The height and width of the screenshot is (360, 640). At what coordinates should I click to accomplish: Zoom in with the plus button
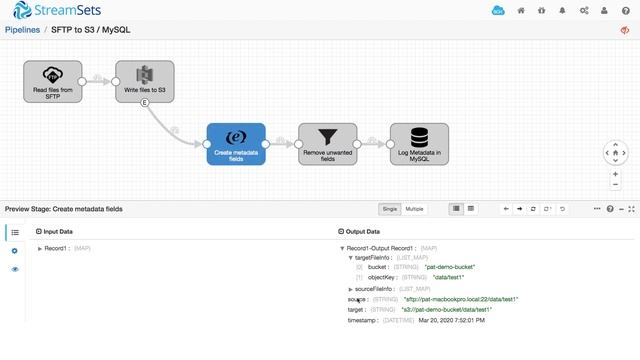click(615, 174)
